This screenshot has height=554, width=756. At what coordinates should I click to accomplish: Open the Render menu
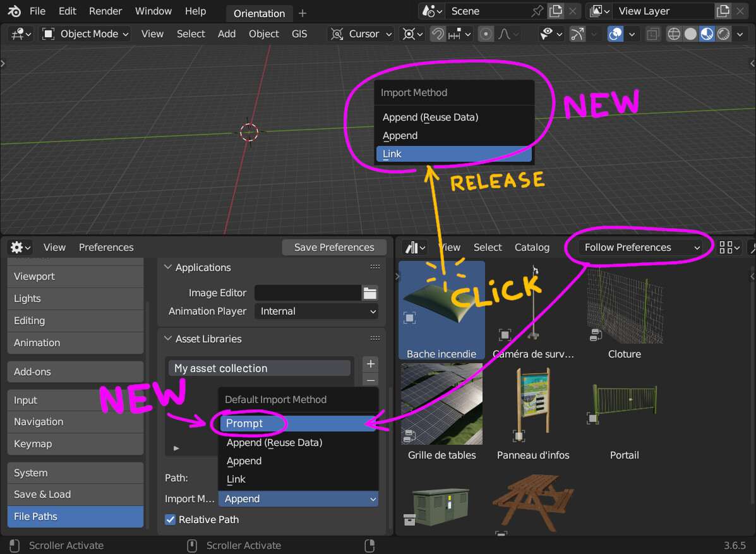tap(105, 11)
